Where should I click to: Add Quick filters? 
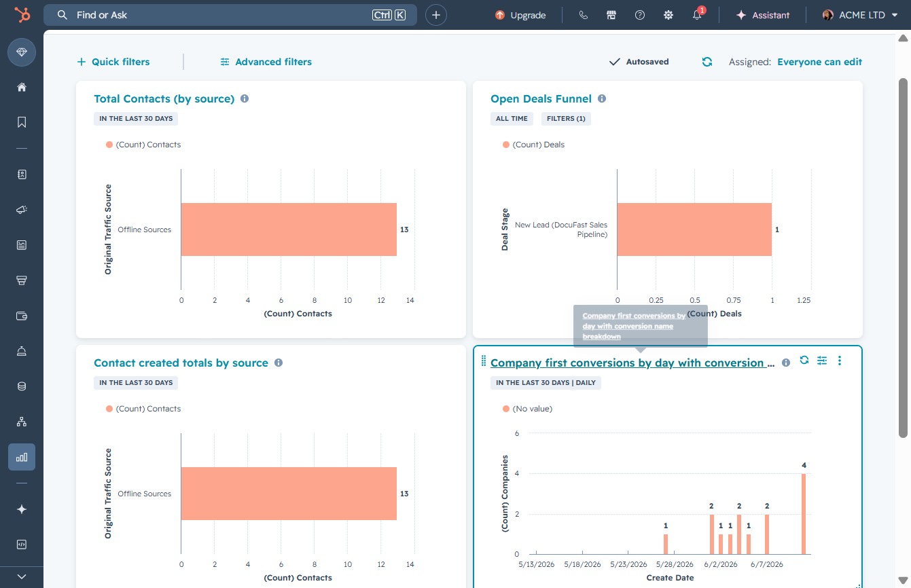[113, 62]
